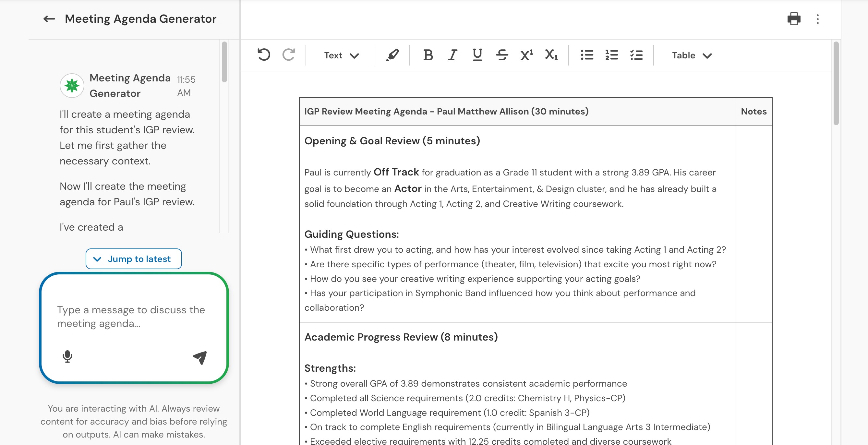Screen dimensions: 868x445
Task: Click the Guiding Questions subheading
Action: [351, 234]
